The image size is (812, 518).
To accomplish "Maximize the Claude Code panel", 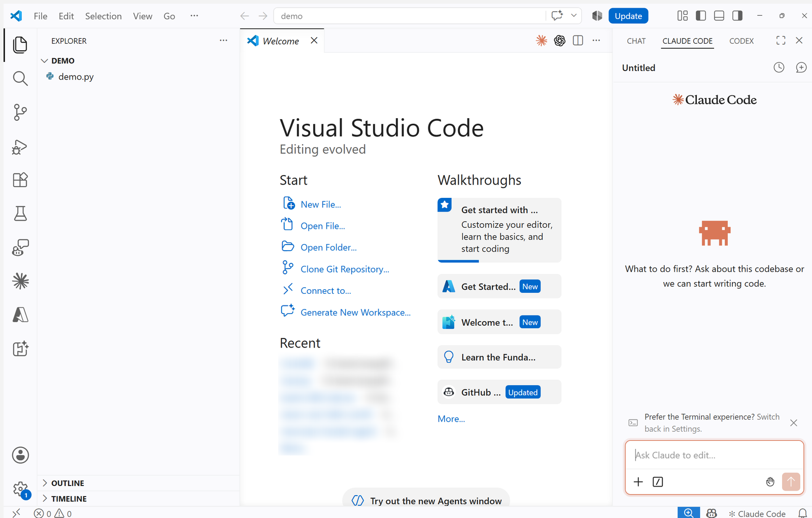I will tap(781, 41).
